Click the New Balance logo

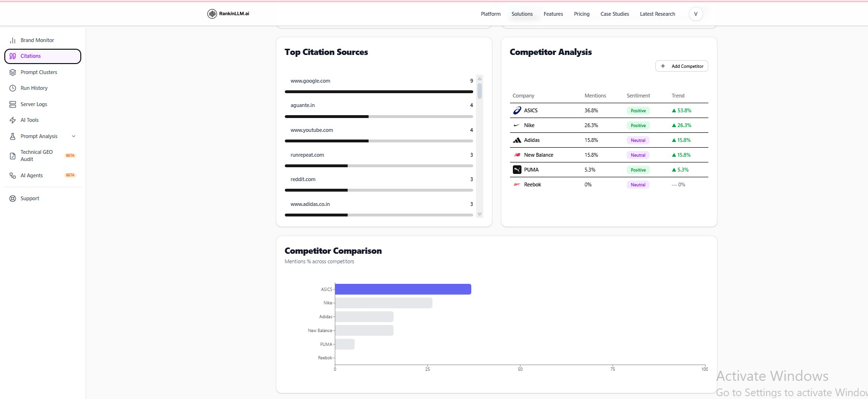coord(517,155)
